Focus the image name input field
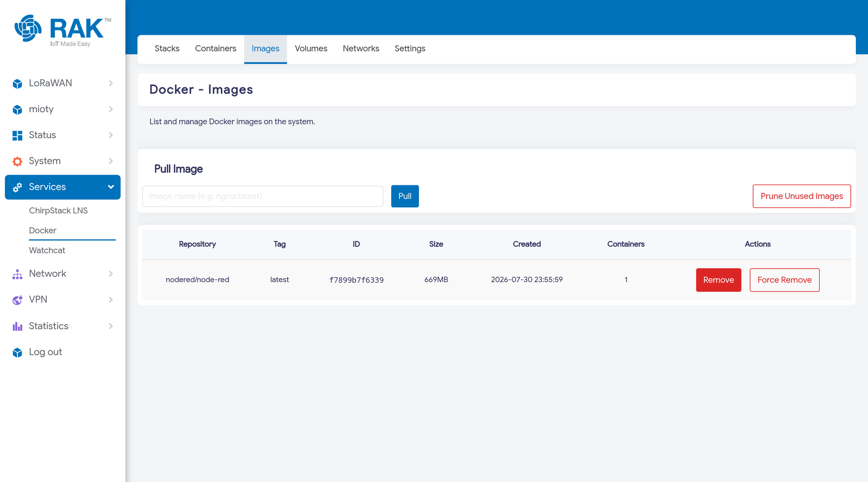The width and height of the screenshot is (868, 482). (x=263, y=196)
